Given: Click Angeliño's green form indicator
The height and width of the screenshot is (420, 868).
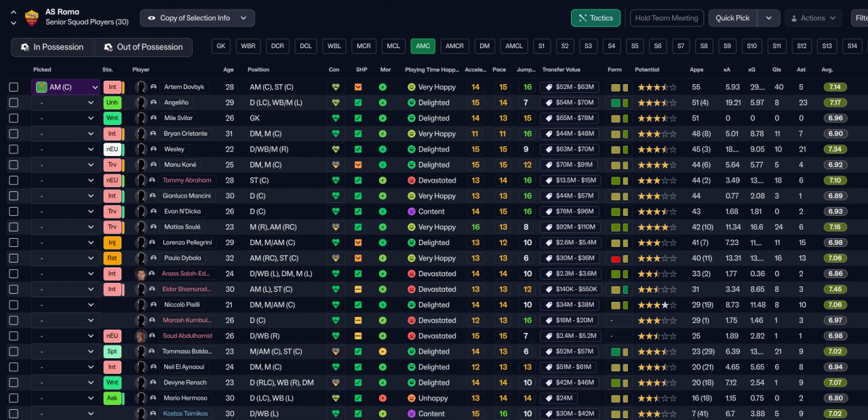Looking at the screenshot, I should (616, 102).
